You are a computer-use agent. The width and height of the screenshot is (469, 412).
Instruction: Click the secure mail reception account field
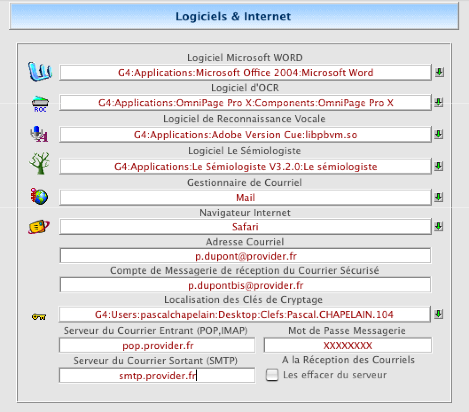245,285
